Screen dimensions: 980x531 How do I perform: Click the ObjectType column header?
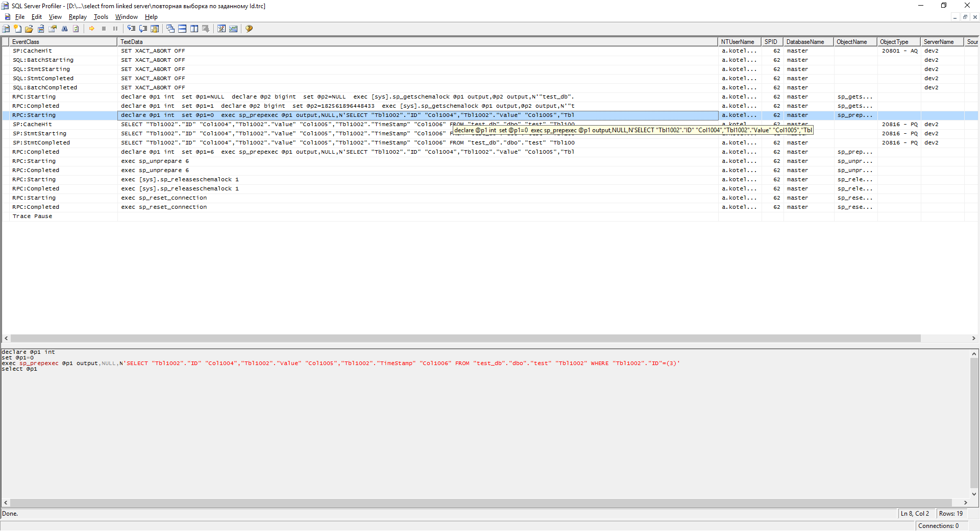coord(899,42)
